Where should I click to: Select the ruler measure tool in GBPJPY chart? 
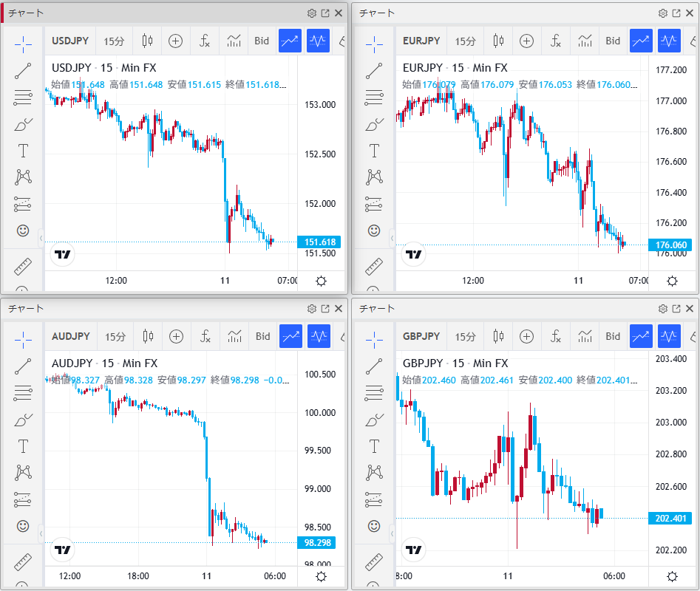[x=374, y=561]
